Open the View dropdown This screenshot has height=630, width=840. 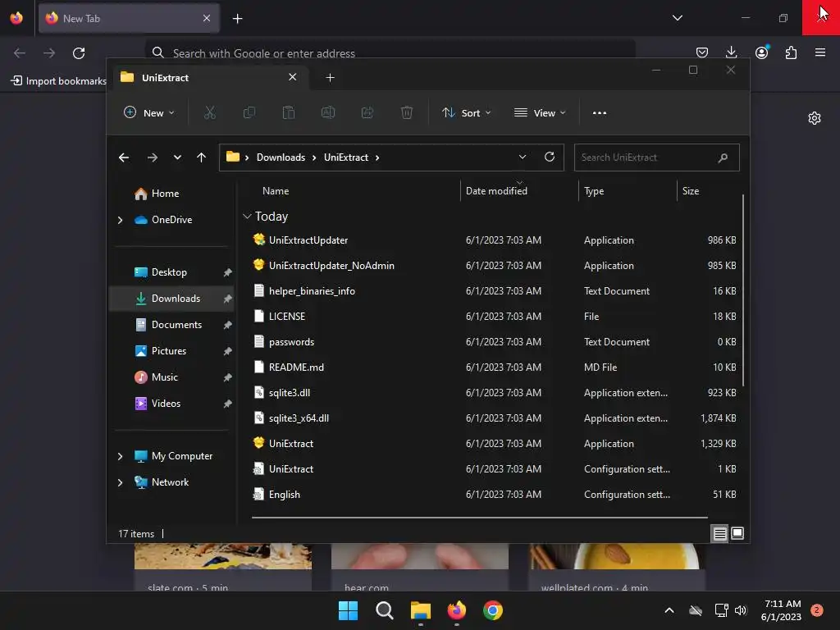(x=540, y=113)
